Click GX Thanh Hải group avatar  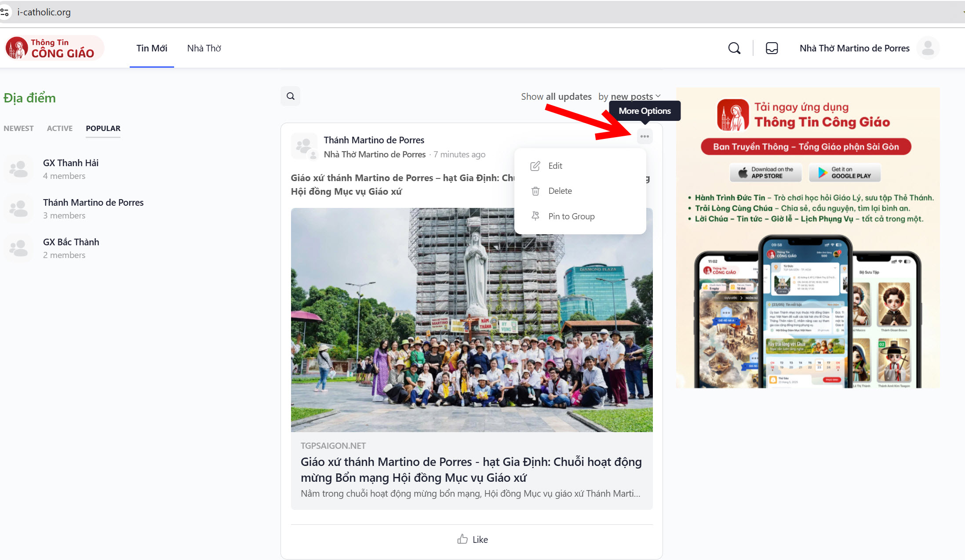point(18,169)
